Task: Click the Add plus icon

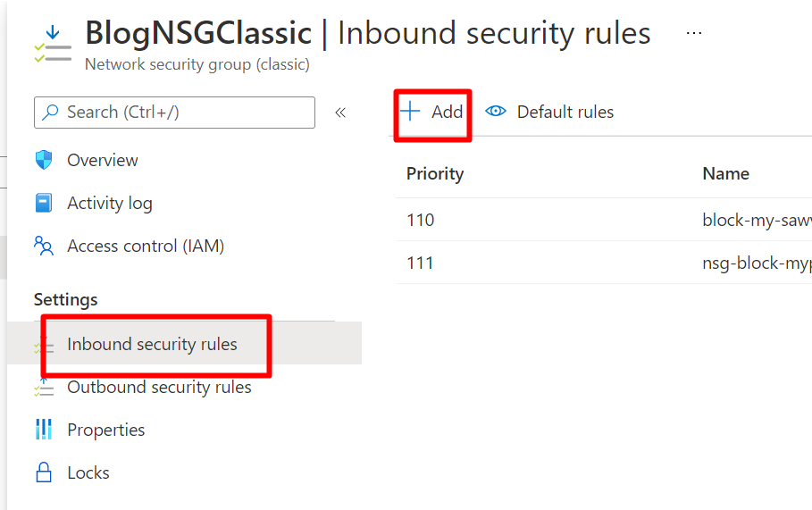Action: click(410, 112)
